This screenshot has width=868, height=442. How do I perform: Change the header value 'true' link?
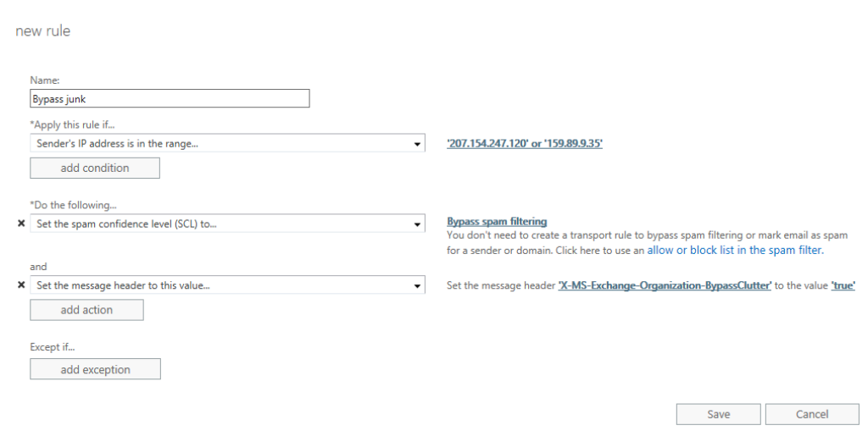(843, 286)
